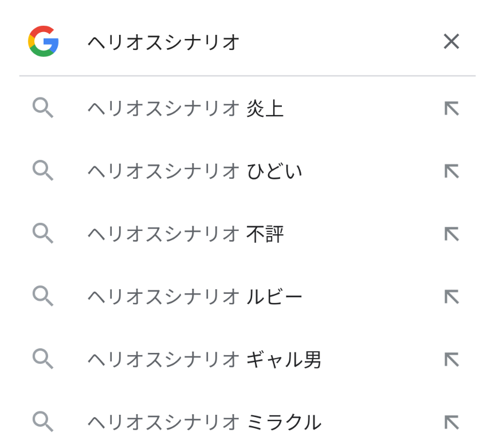The height and width of the screenshot is (448, 495).
Task: Clear the search text with the X
Action: (x=451, y=41)
